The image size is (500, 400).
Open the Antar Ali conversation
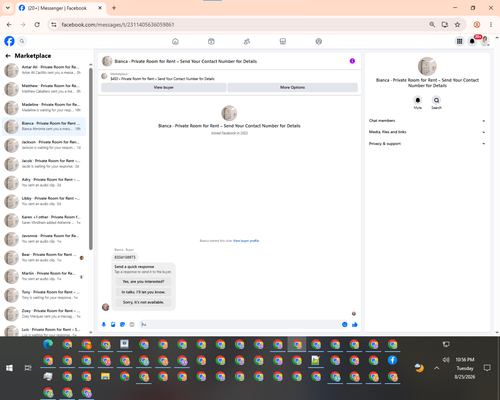[x=45, y=70]
